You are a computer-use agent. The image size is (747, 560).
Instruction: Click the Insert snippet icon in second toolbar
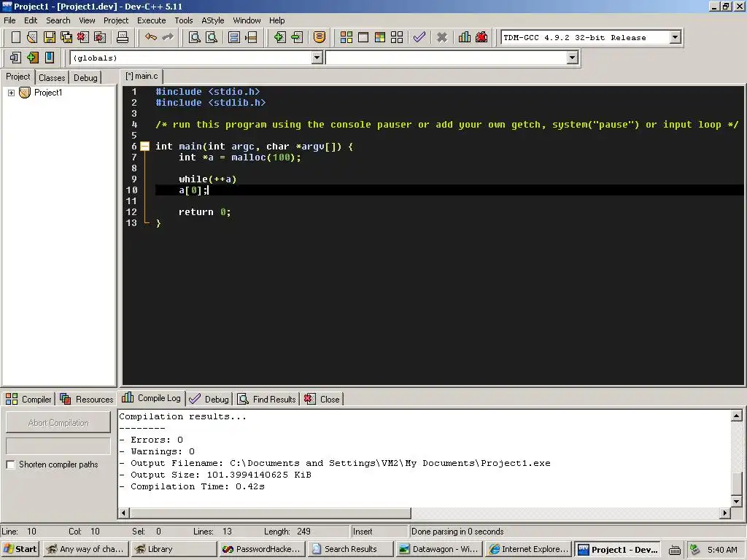15,58
